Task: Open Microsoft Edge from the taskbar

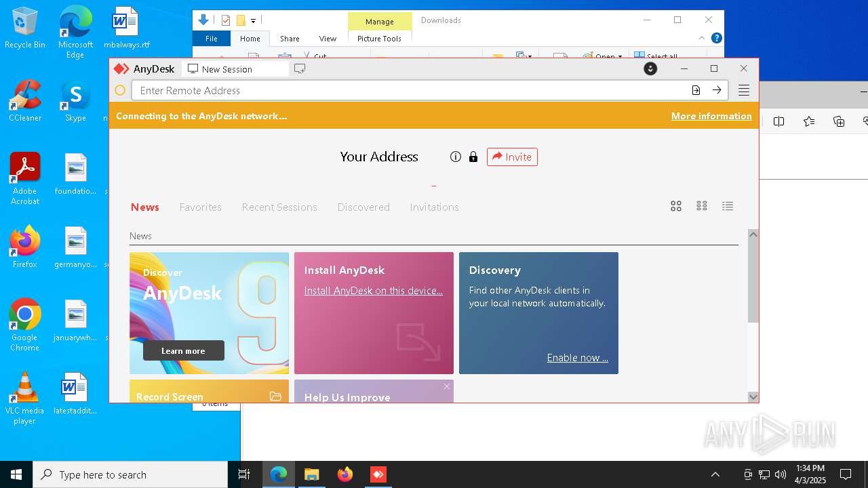Action: [279, 474]
